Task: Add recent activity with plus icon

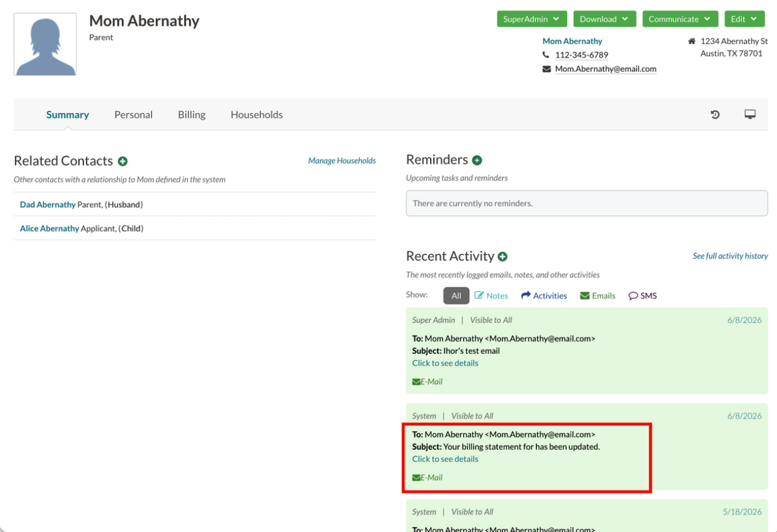Action: [503, 257]
